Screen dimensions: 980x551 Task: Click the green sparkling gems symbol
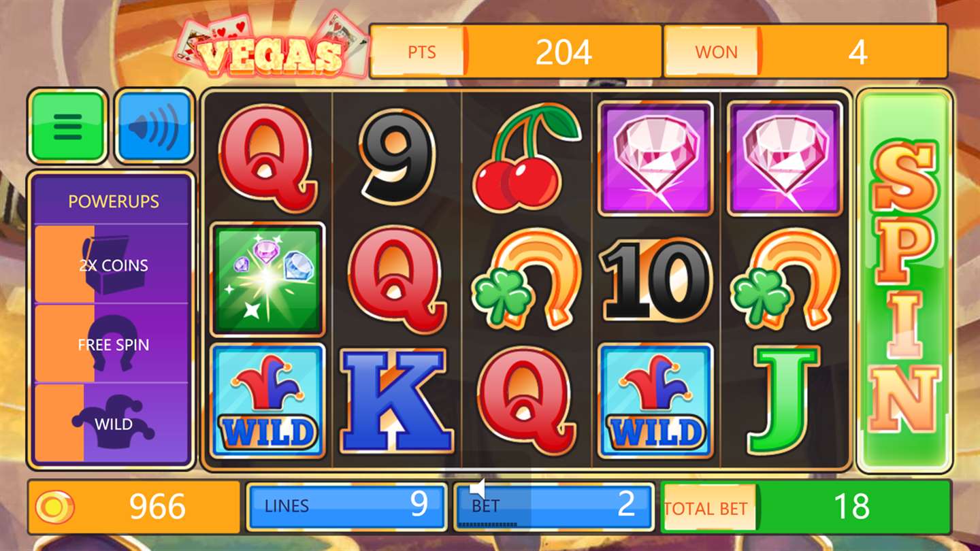267,280
